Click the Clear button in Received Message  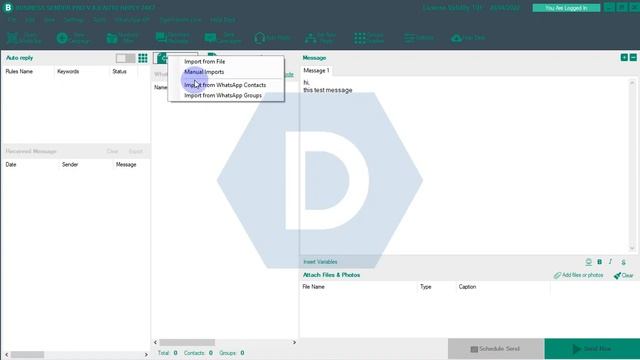pos(112,151)
